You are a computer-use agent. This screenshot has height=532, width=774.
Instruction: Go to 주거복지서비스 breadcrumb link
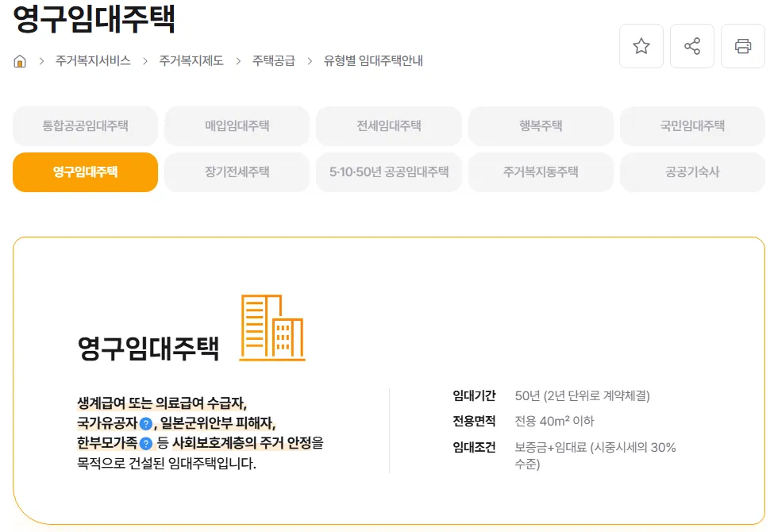(93, 61)
